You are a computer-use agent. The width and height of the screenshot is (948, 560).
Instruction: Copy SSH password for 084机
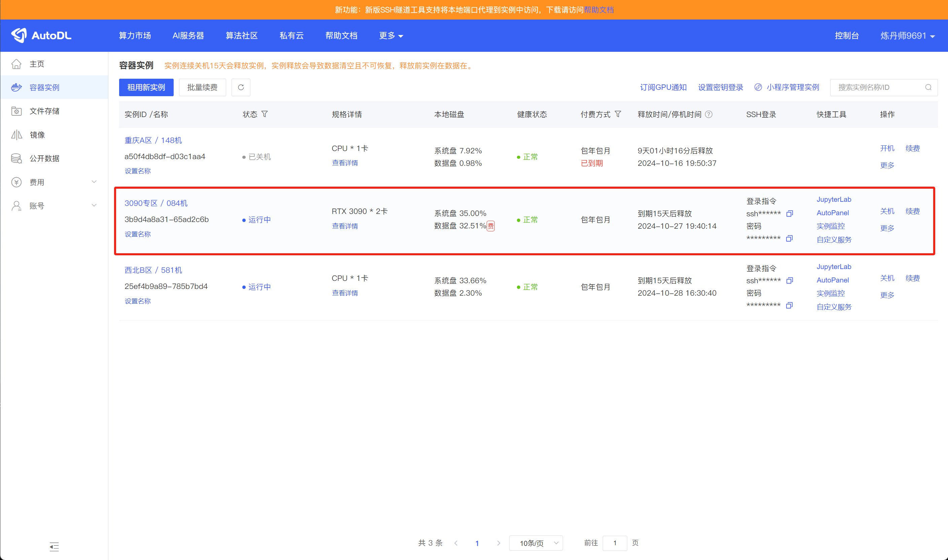pos(789,238)
